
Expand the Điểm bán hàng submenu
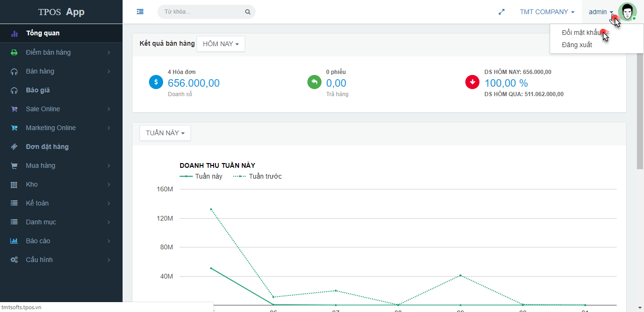pos(61,52)
